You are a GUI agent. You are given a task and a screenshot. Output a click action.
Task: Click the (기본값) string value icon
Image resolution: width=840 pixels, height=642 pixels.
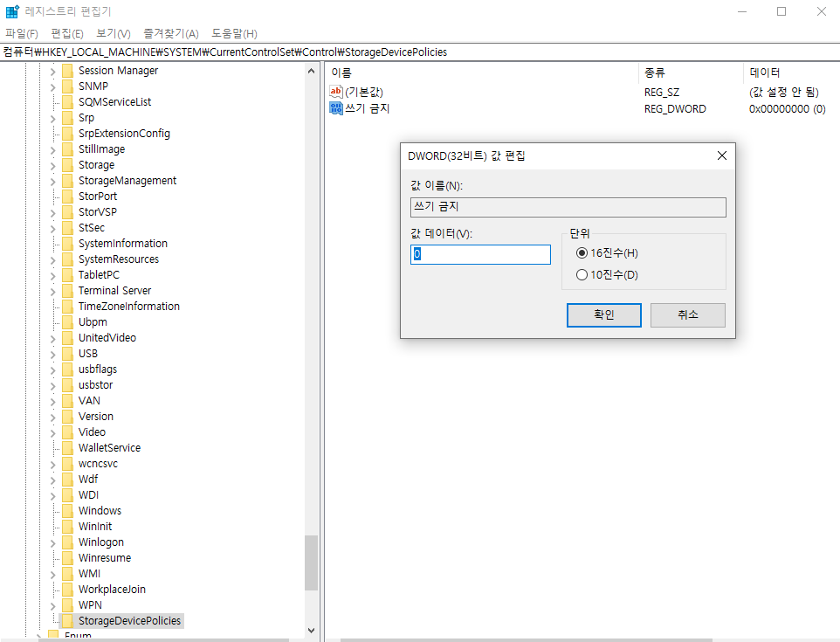point(336,92)
